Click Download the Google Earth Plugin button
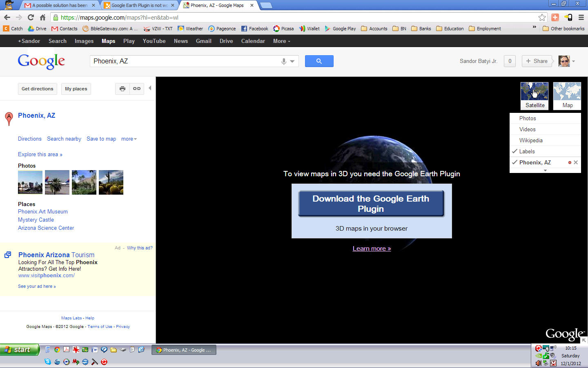 pyautogui.click(x=371, y=204)
